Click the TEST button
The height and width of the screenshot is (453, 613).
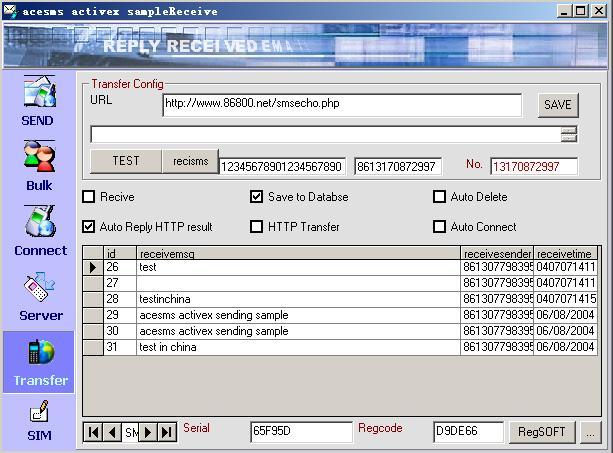tap(126, 161)
